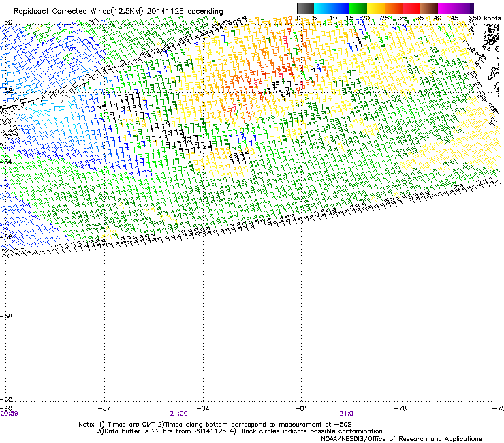Click the '-58' latitude label
This screenshot has height=443, width=504.
click(x=6, y=316)
